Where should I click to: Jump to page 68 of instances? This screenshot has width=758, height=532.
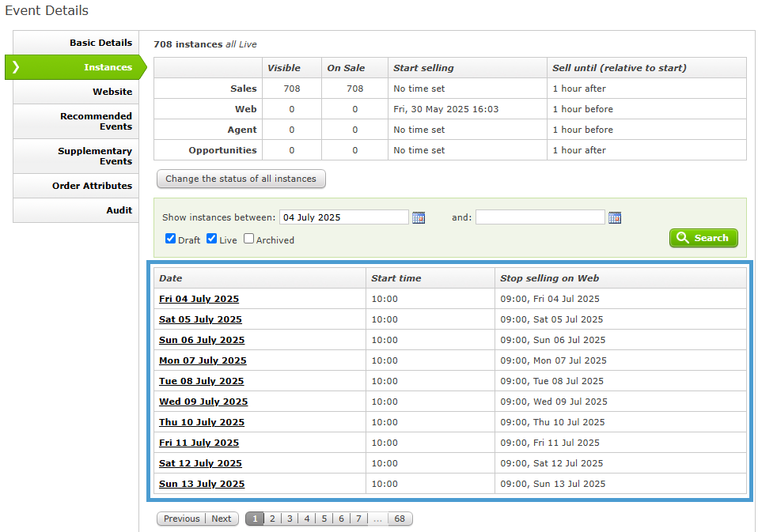(x=400, y=519)
